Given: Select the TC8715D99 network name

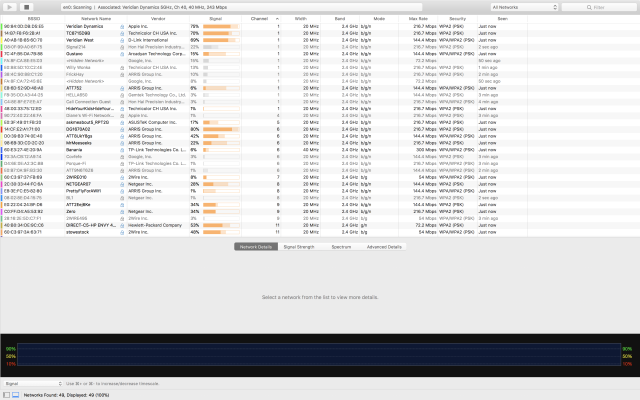Looking at the screenshot, I should [x=78, y=33].
